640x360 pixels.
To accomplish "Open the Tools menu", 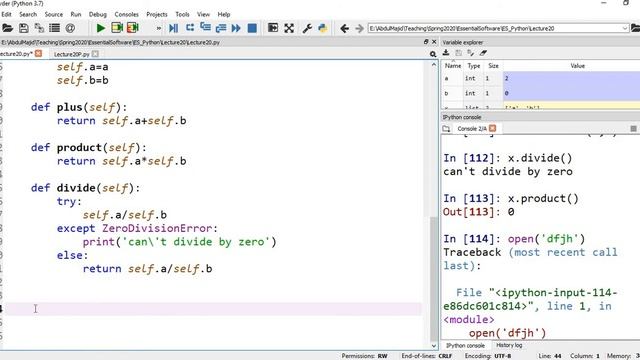I will tap(182, 14).
